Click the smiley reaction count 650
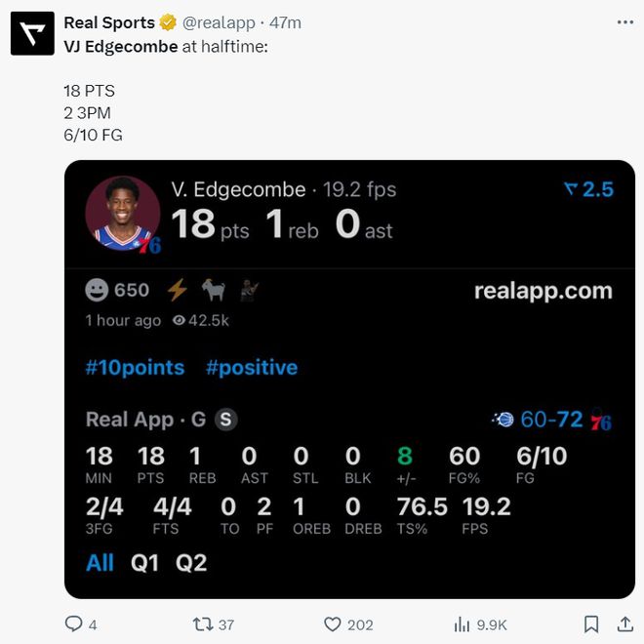The width and height of the screenshot is (644, 644). point(118,290)
